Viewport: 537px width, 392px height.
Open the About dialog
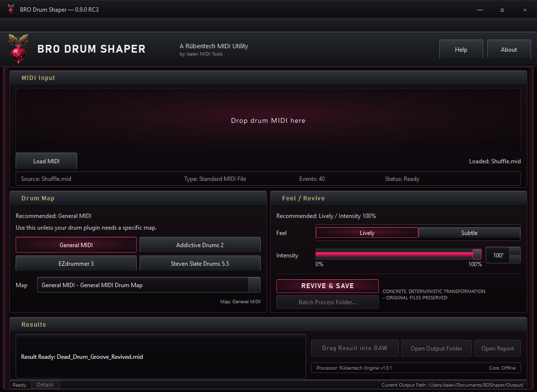(509, 49)
